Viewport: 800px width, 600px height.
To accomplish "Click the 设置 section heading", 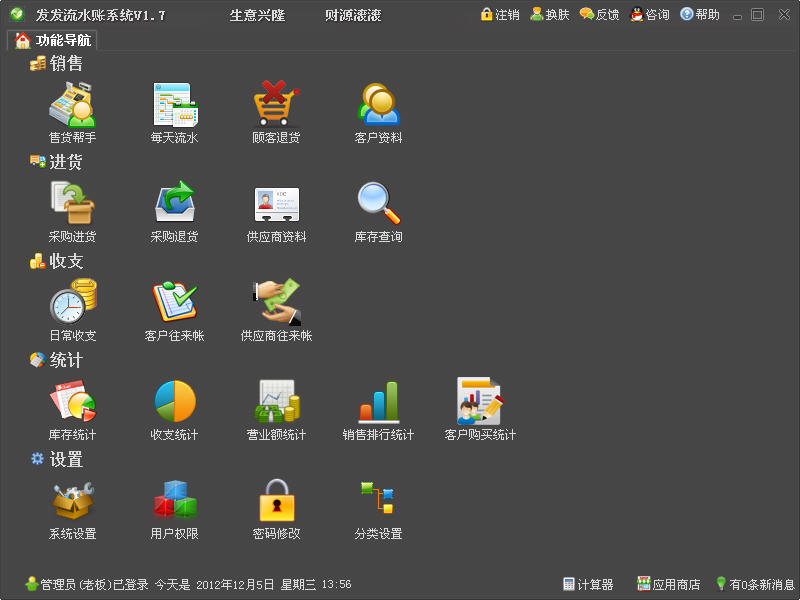I will point(56,460).
